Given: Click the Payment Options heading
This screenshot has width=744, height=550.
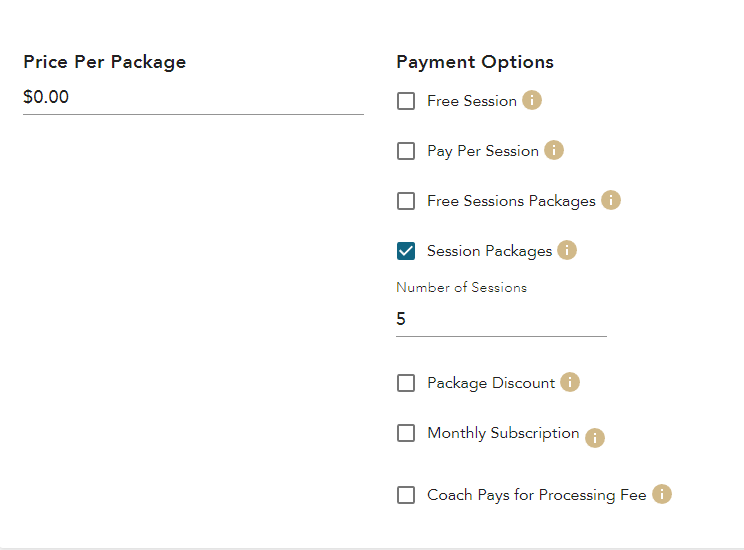Looking at the screenshot, I should [x=475, y=62].
